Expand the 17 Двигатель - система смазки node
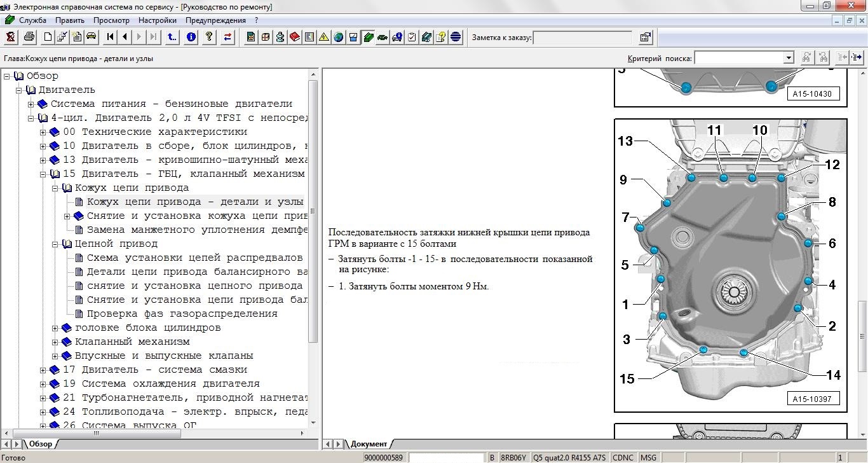 (x=43, y=370)
